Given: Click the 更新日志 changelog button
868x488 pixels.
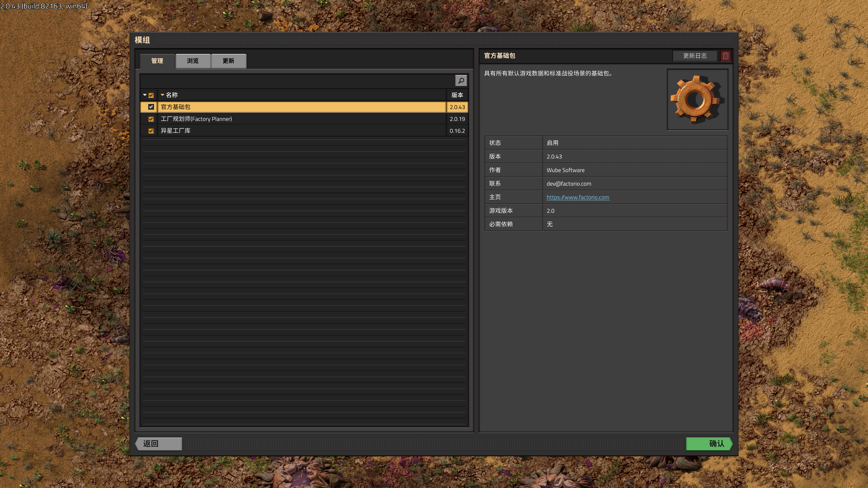Looking at the screenshot, I should [695, 56].
